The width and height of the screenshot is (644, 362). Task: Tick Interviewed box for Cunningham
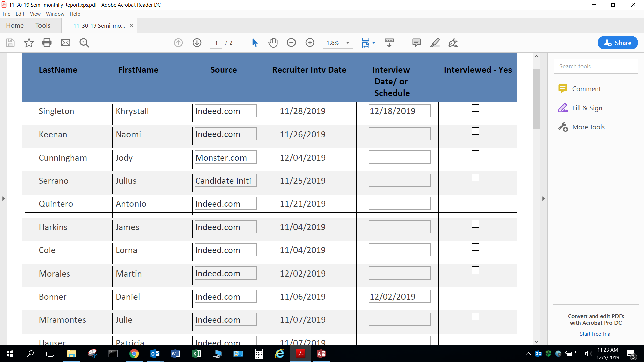coord(475,154)
